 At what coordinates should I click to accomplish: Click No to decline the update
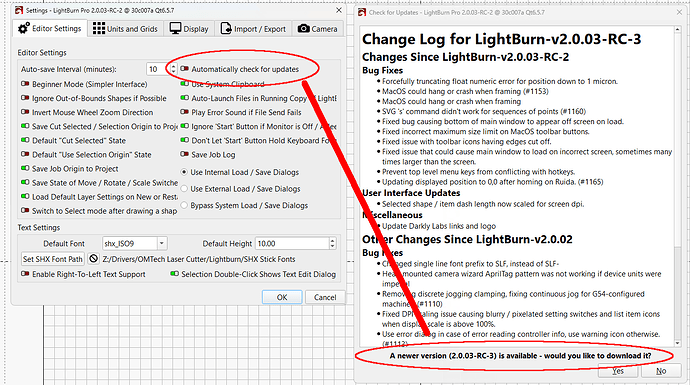661,371
